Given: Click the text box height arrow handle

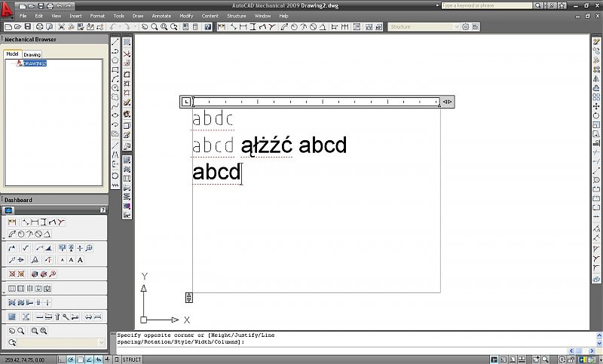Looking at the screenshot, I should click(189, 297).
